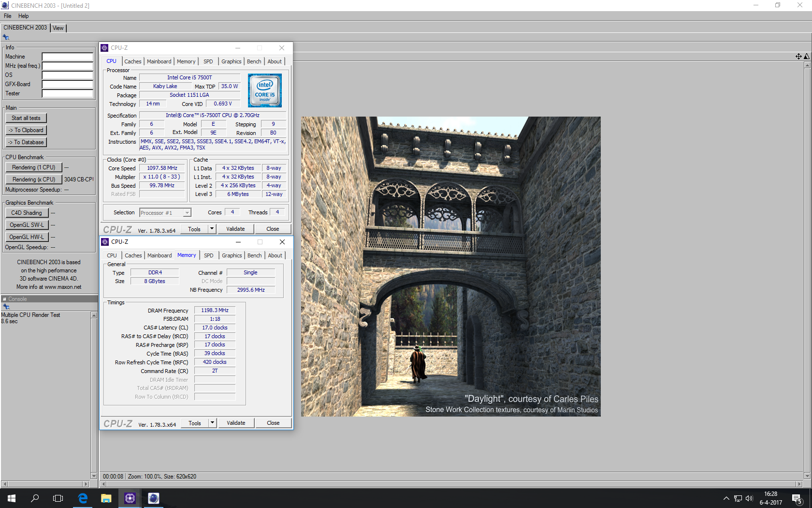Click the CPU-Z icon in lower window title
812x508 pixels.
(105, 242)
